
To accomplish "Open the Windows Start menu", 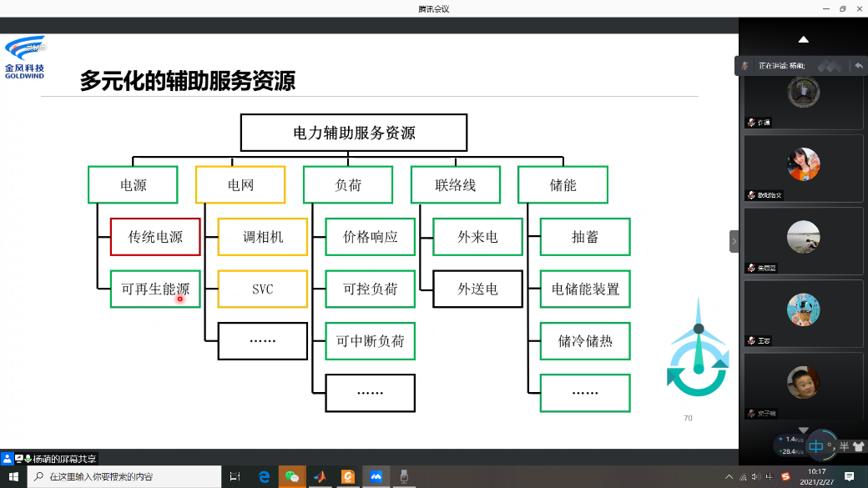I will (x=13, y=476).
